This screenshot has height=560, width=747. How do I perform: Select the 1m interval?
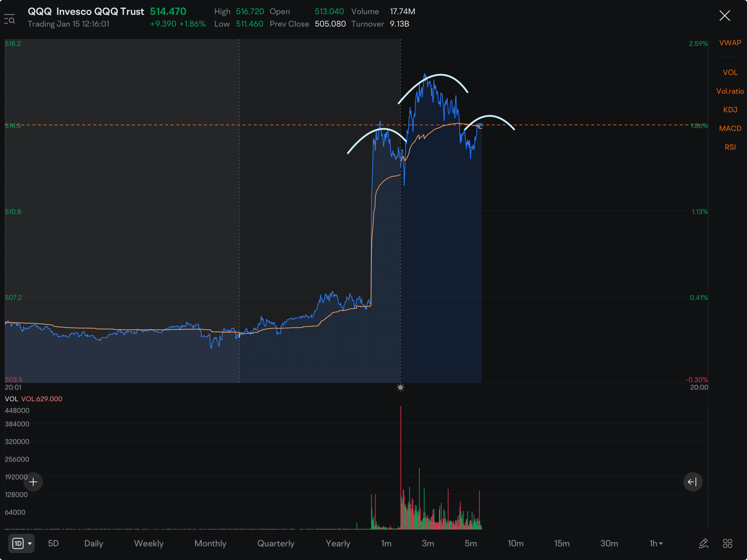point(386,543)
